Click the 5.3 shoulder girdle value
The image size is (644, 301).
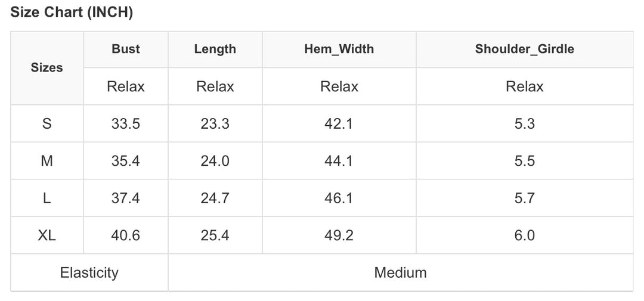click(525, 123)
